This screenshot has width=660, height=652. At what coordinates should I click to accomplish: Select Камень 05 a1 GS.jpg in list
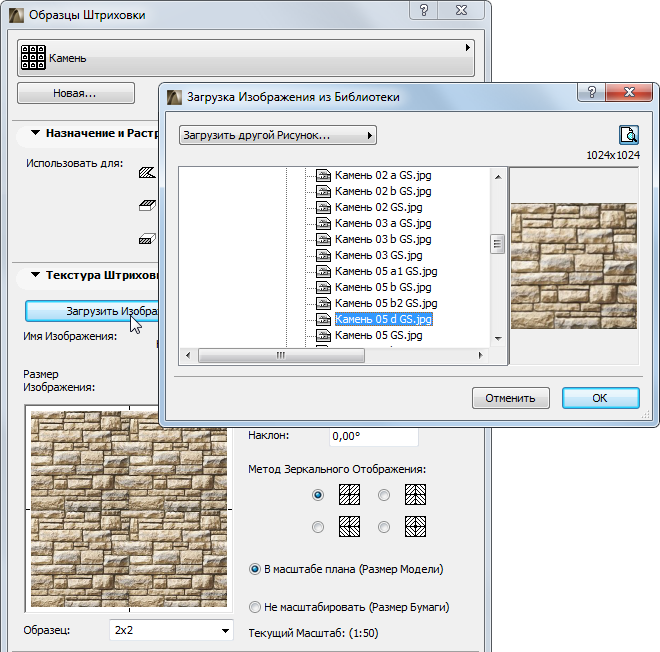click(x=386, y=271)
